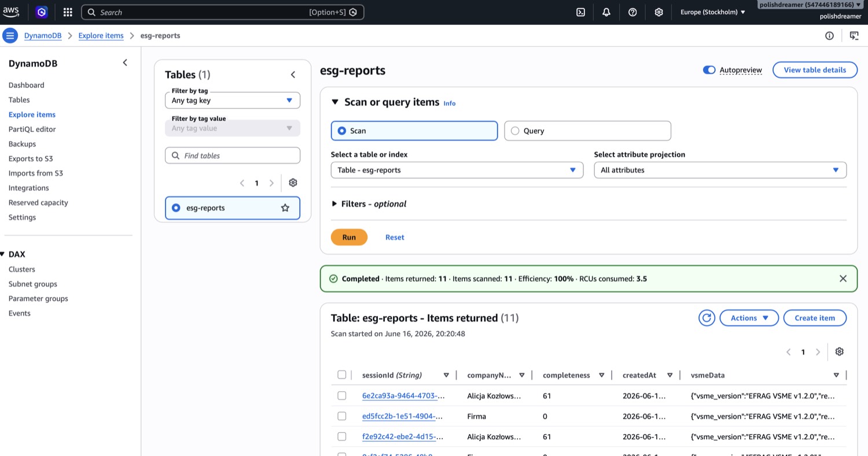The image size is (868, 456).
Task: Click the Create item button
Action: pos(815,318)
